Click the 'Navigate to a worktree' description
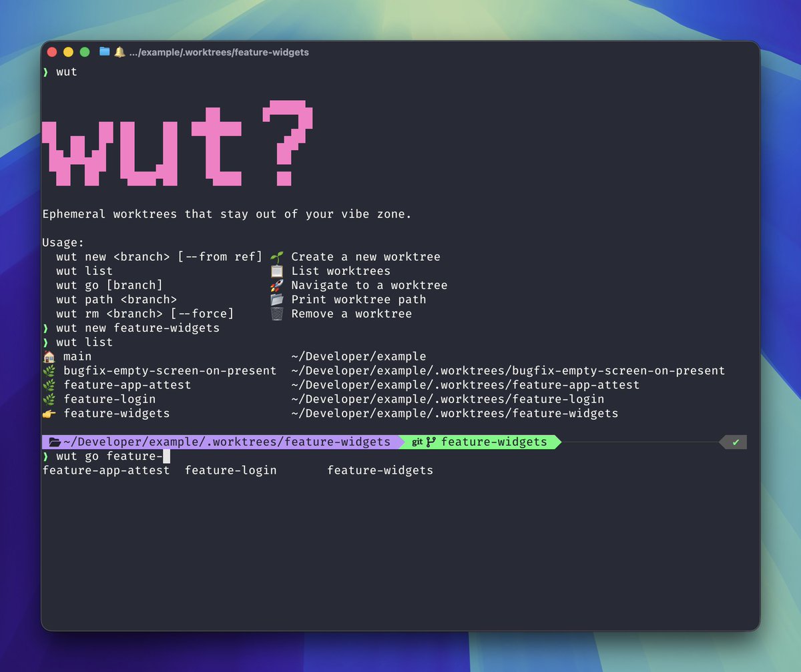 pos(369,286)
